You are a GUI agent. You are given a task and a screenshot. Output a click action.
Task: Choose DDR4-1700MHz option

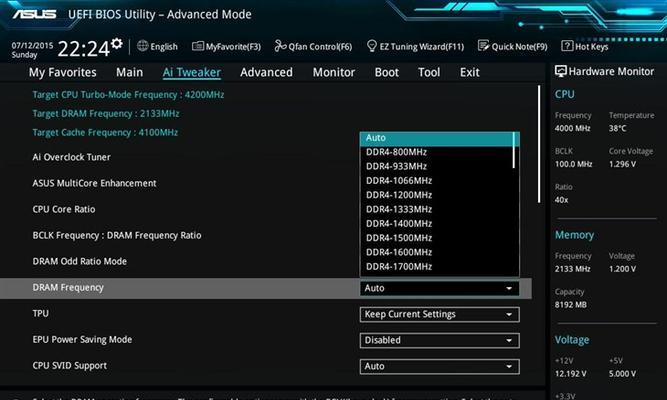(x=436, y=267)
